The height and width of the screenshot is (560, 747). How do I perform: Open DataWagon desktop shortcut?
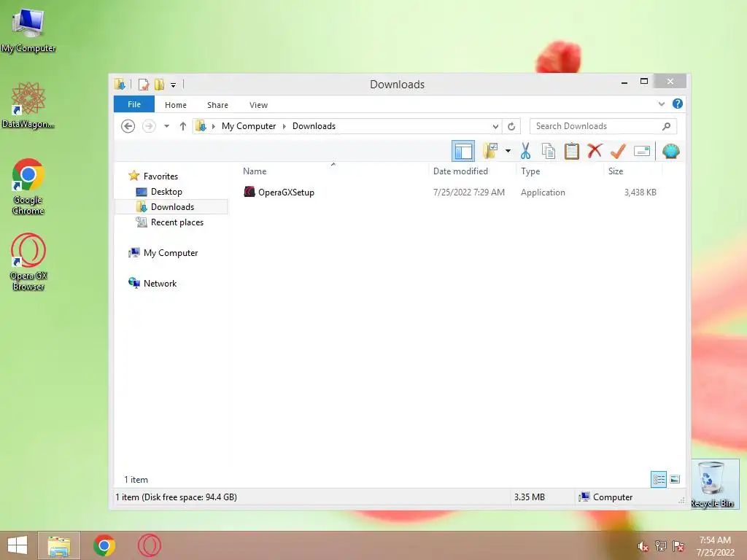(x=28, y=105)
